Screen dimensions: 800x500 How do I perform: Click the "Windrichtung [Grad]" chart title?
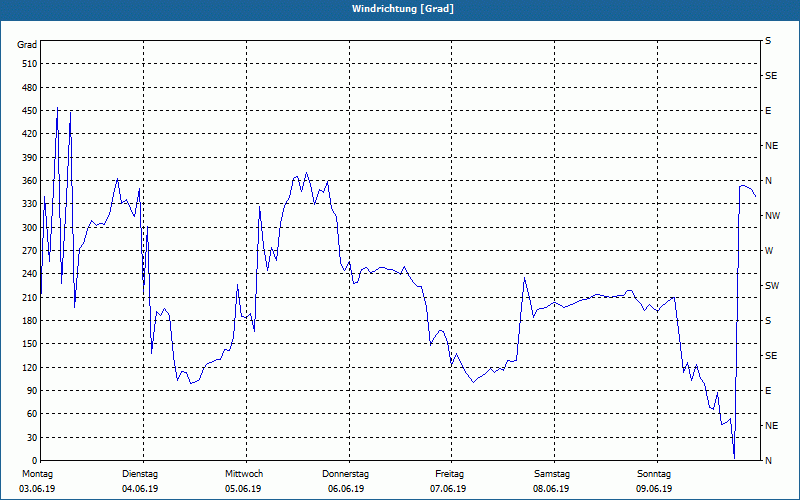pyautogui.click(x=400, y=9)
